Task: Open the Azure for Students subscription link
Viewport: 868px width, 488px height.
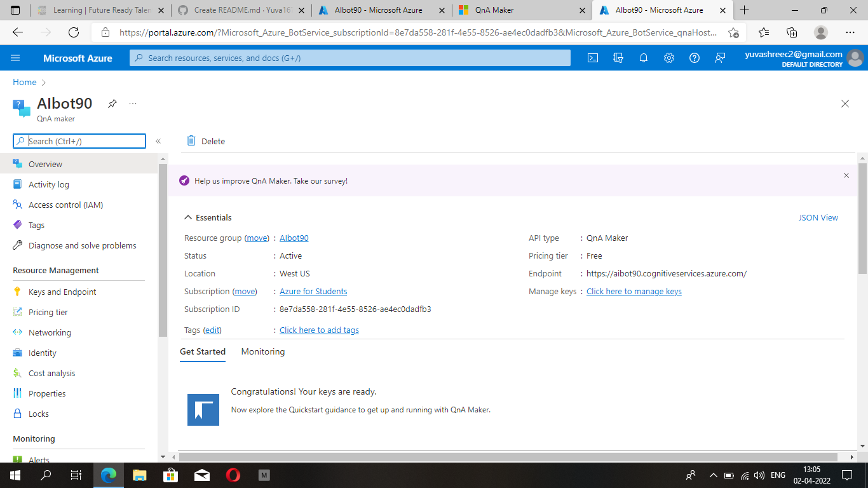Action: [313, 292]
